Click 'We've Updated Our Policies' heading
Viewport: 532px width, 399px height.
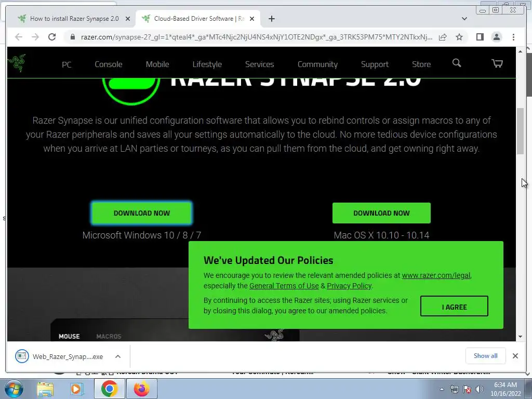[268, 260]
